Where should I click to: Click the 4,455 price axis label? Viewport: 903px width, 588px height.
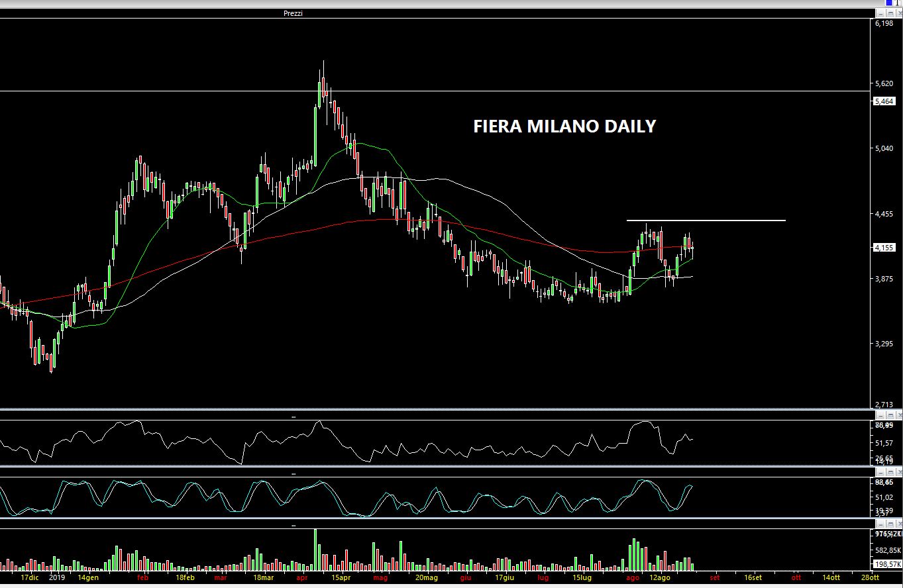884,214
